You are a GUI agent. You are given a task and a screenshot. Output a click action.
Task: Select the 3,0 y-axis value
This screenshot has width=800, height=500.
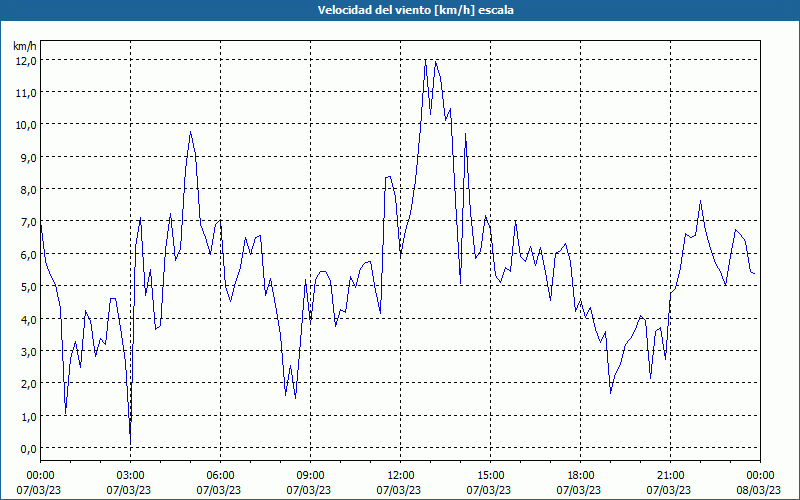(28, 352)
